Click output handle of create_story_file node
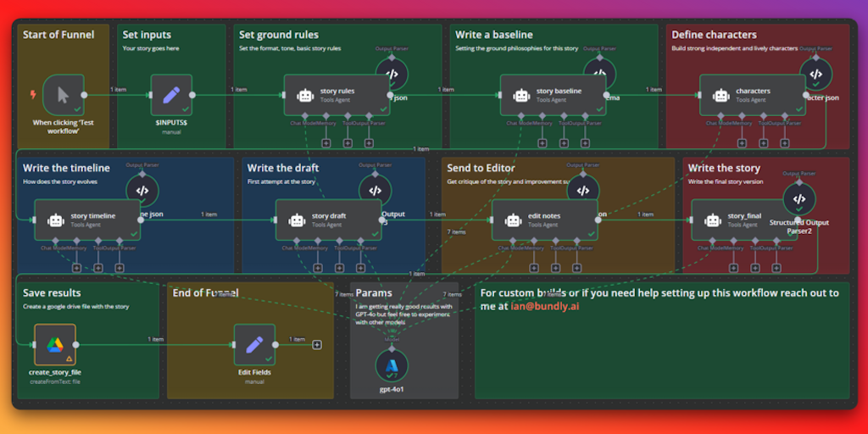This screenshot has height=434, width=868. 75,345
